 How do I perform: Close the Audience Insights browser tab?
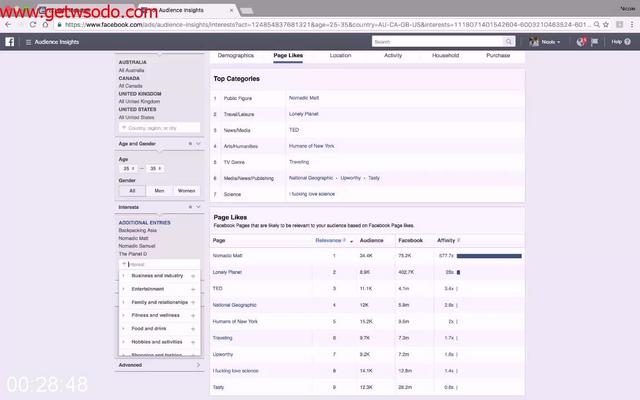231,10
